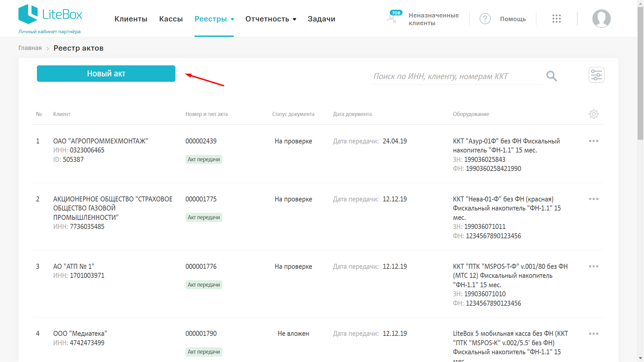Viewport: 644px width, 362px height.
Task: Select client ООО "Медиатека"
Action: click(80, 334)
